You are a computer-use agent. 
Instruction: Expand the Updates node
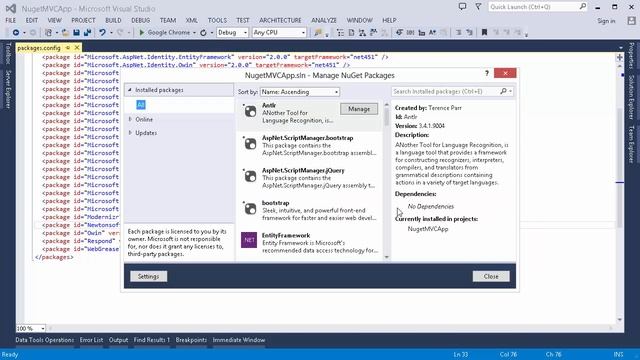[x=130, y=133]
